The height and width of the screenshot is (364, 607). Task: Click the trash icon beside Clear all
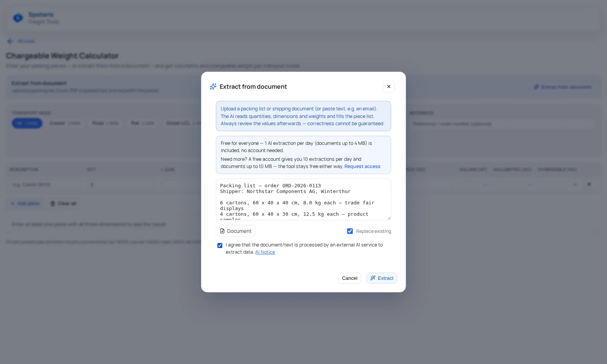coord(53,204)
